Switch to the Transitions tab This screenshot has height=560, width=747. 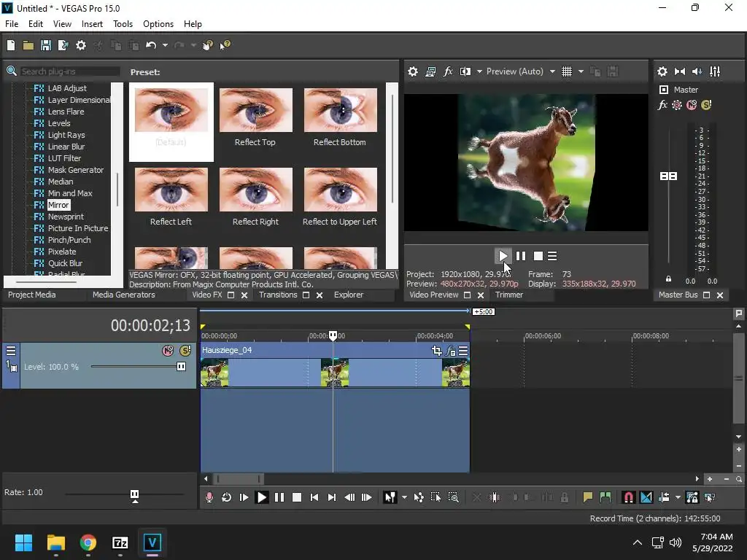point(278,295)
